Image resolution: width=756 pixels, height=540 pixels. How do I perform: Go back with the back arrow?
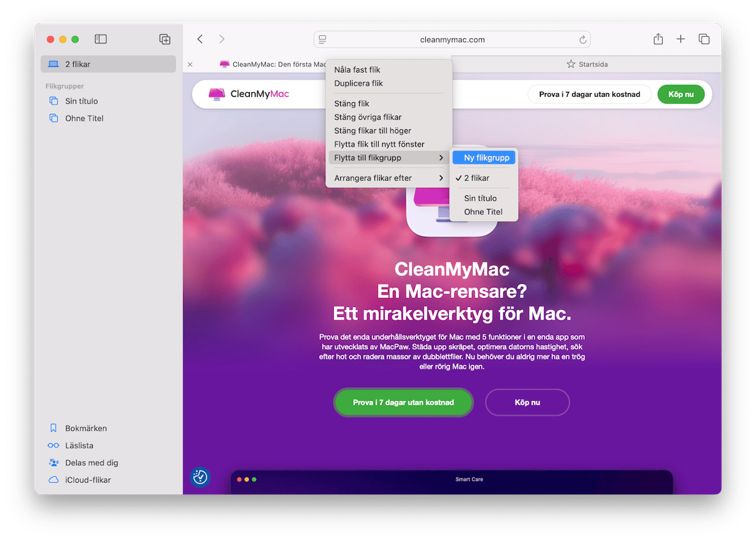pos(200,39)
